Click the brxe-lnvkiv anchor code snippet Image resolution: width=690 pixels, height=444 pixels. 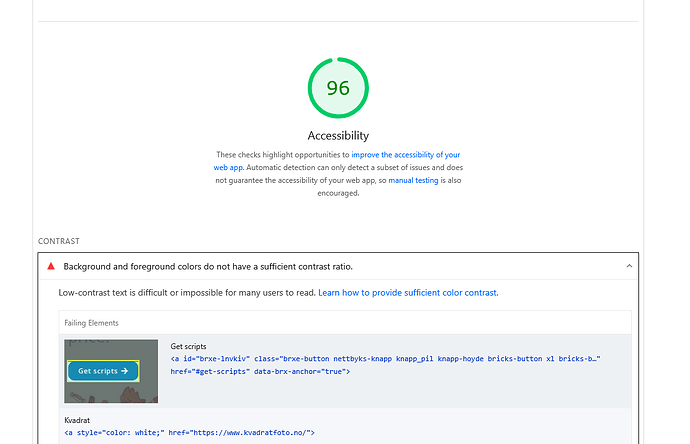(385, 358)
